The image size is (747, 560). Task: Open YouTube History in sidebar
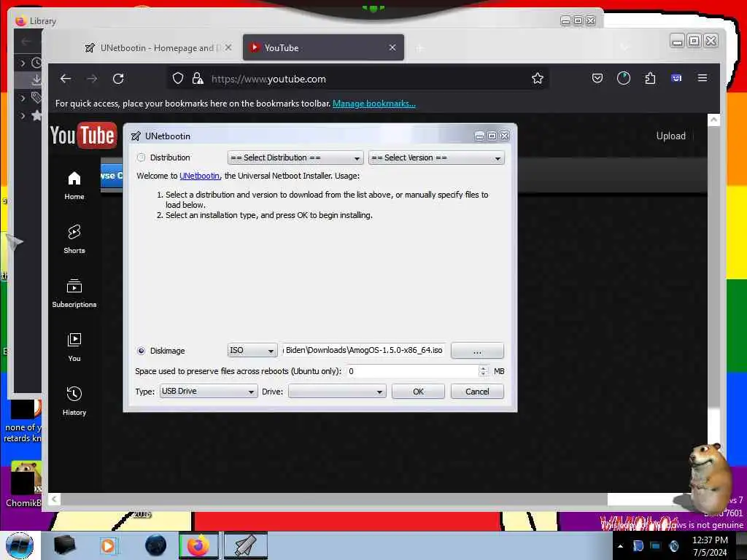74,401
